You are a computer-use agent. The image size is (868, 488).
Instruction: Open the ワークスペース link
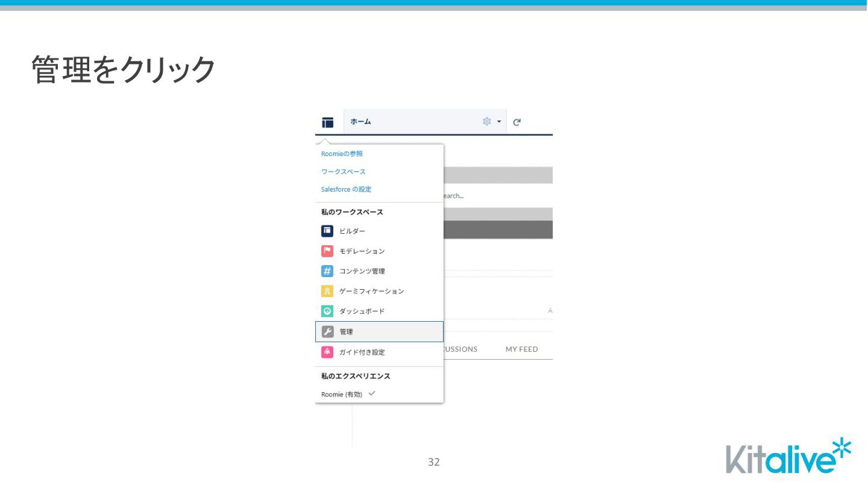pyautogui.click(x=343, y=172)
